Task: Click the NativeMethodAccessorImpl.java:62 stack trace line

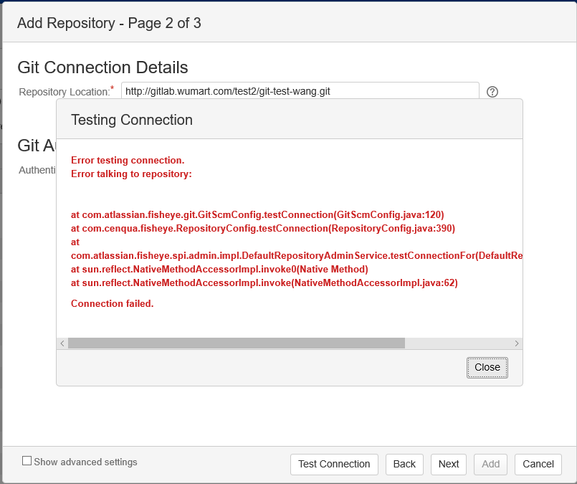Action: [x=264, y=283]
